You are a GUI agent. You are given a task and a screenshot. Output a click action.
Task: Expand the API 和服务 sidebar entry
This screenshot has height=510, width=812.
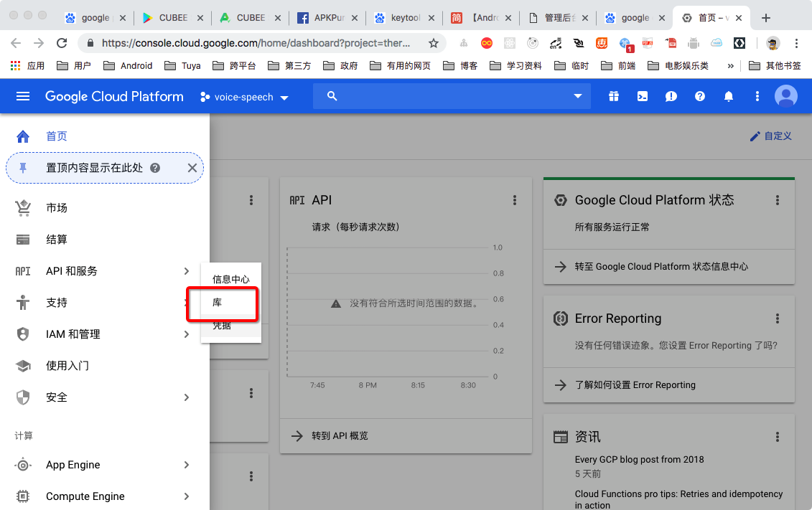point(105,271)
